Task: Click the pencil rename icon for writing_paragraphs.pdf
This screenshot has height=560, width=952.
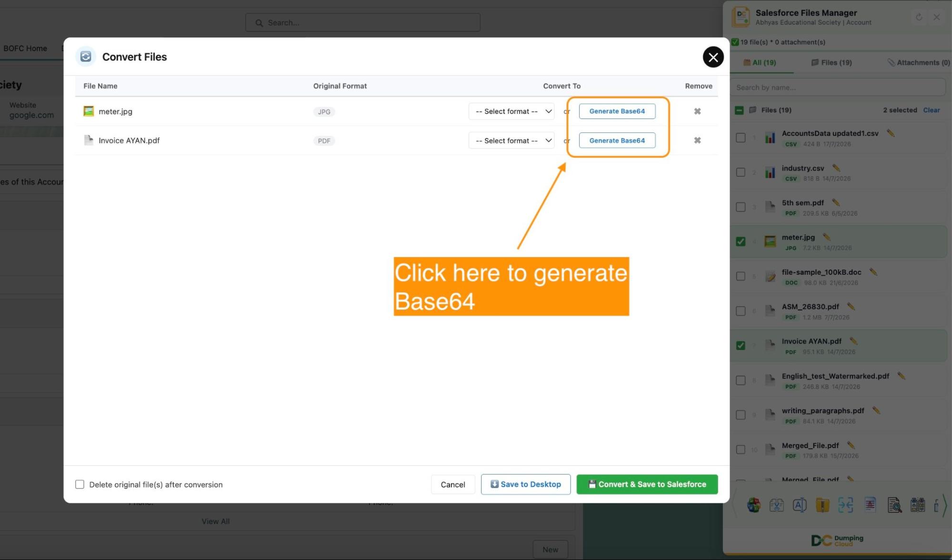Action: [876, 410]
